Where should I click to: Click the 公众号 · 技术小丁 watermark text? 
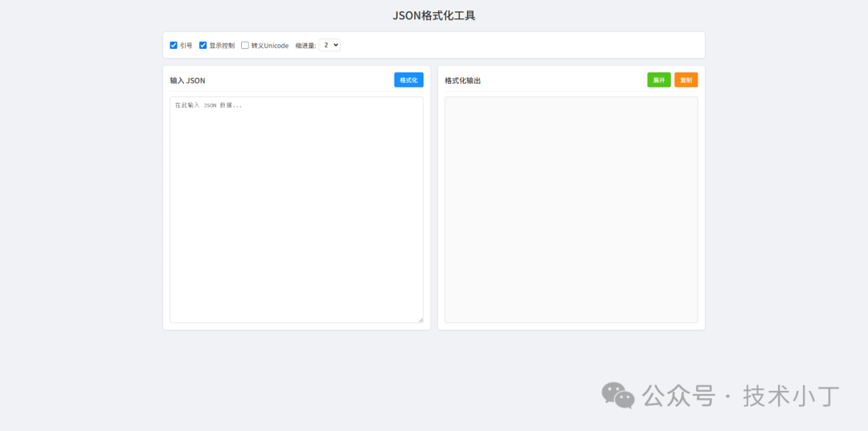pos(740,396)
